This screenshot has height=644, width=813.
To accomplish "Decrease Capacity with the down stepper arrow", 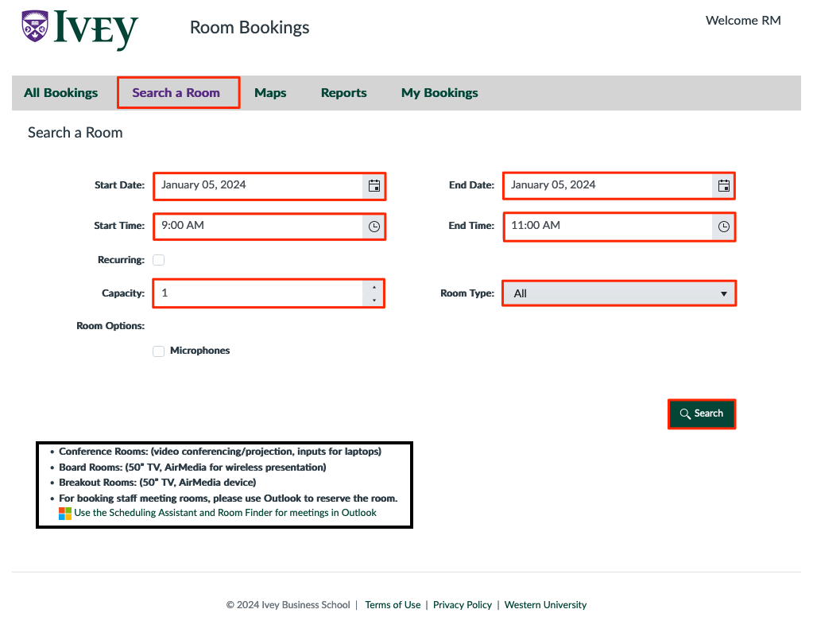I will point(374,298).
